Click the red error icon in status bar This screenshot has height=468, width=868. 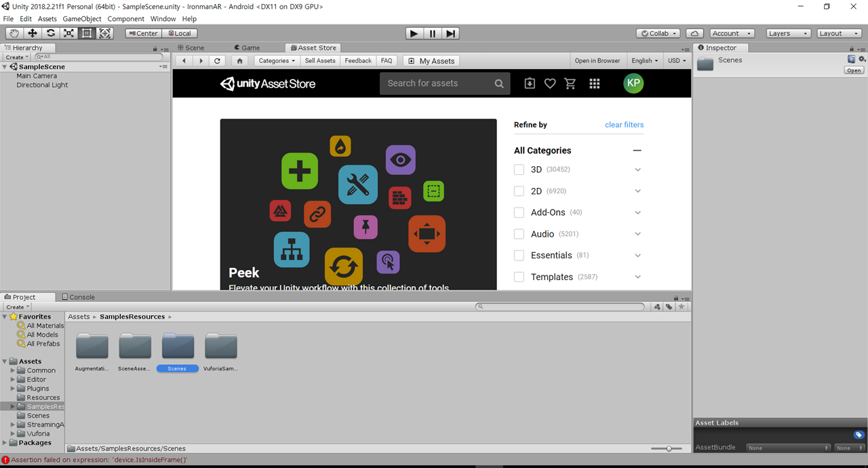5,460
